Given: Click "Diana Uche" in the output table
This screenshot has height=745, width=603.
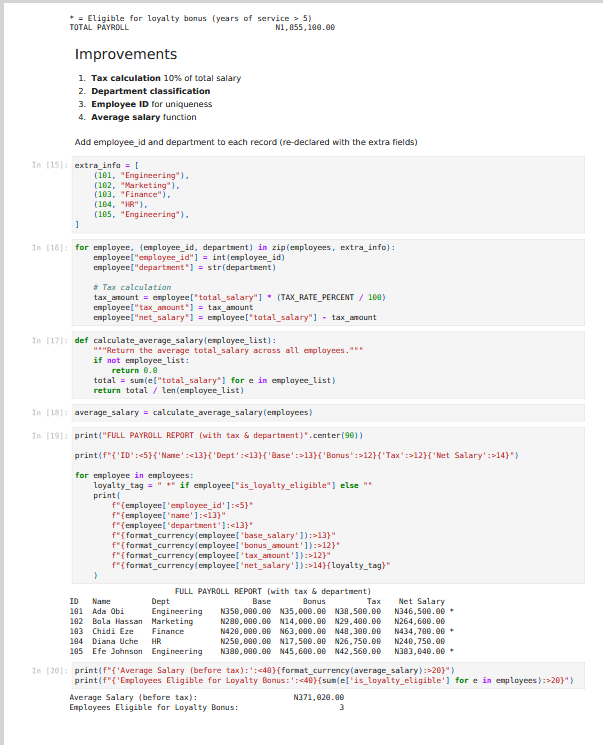Looking at the screenshot, I should click(x=115, y=641).
